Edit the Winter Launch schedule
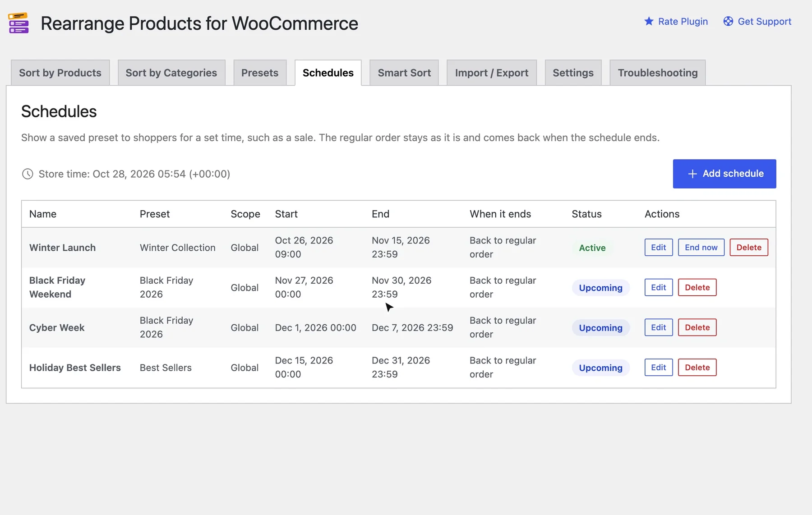 pos(659,247)
